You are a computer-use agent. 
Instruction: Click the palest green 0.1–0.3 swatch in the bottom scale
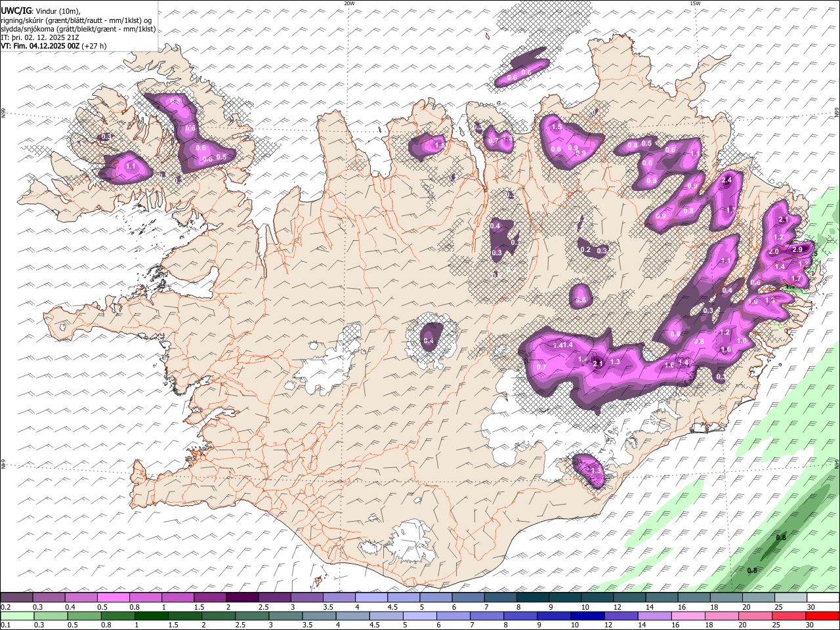[16, 616]
